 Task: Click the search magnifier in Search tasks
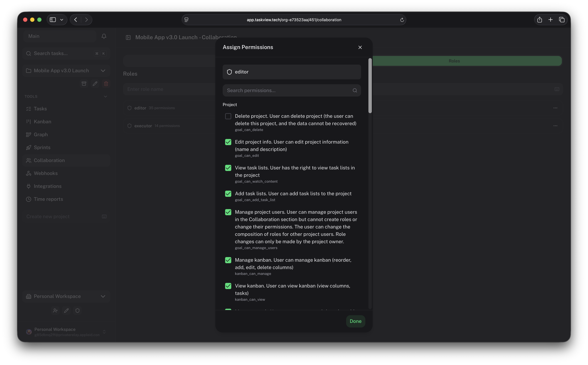coord(28,53)
